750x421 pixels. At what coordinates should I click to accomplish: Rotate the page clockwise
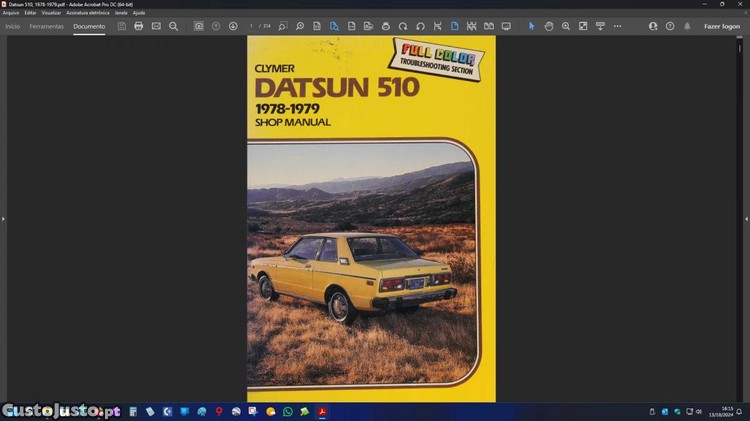(402, 26)
